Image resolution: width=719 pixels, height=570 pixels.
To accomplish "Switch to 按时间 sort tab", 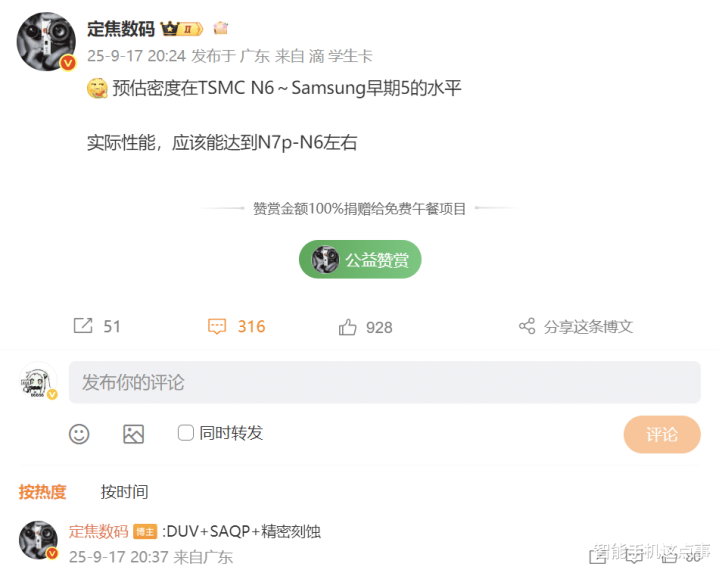I will click(124, 492).
